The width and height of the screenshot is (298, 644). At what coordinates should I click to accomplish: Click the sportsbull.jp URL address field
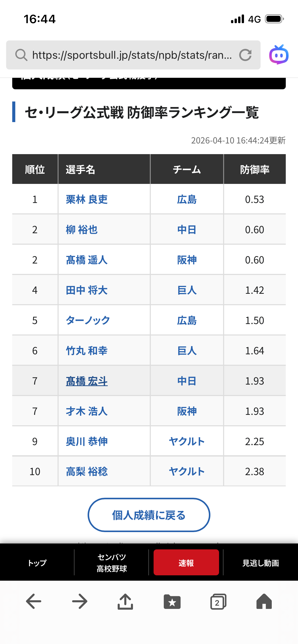point(132,55)
